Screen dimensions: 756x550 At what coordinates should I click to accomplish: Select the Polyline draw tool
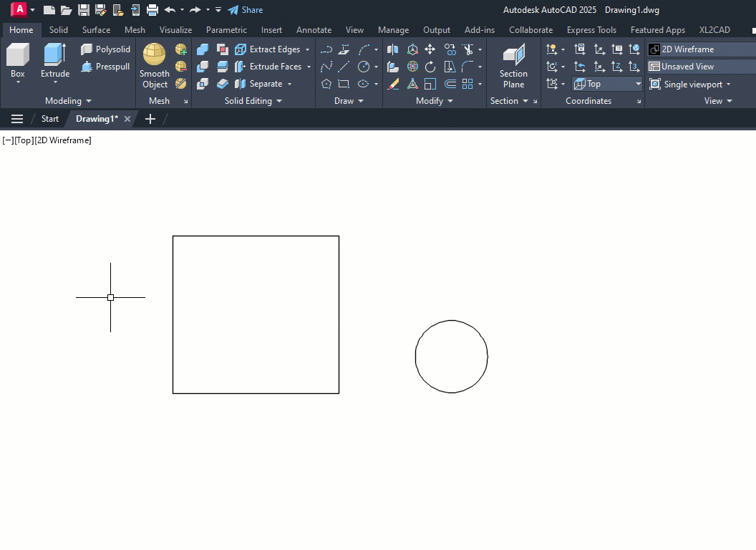pos(326,49)
